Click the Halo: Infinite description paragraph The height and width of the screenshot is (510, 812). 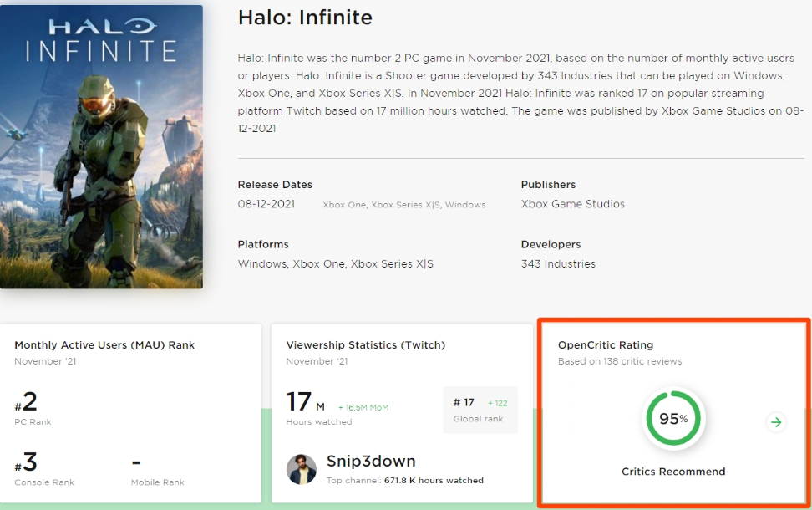tap(520, 94)
